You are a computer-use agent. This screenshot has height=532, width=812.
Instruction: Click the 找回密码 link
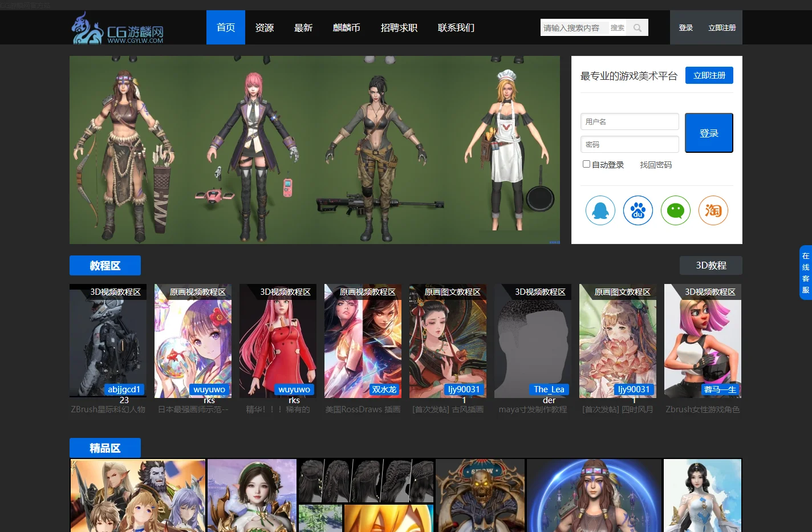pyautogui.click(x=656, y=165)
